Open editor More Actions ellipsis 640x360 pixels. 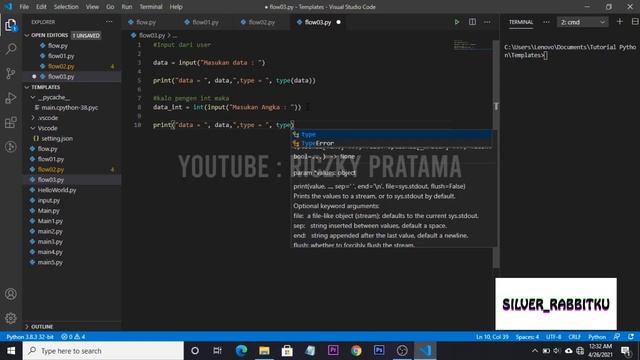[487, 22]
